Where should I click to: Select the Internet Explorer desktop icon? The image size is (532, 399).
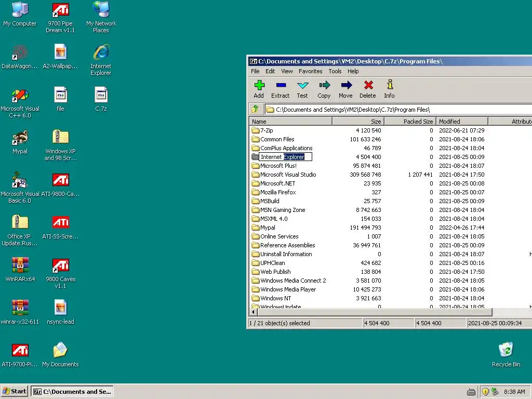pos(101,60)
